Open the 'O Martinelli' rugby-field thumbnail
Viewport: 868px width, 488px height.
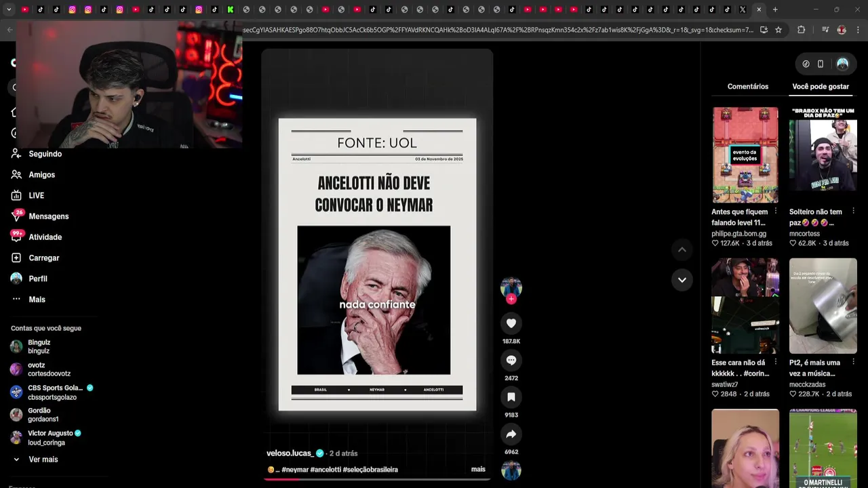click(x=823, y=448)
